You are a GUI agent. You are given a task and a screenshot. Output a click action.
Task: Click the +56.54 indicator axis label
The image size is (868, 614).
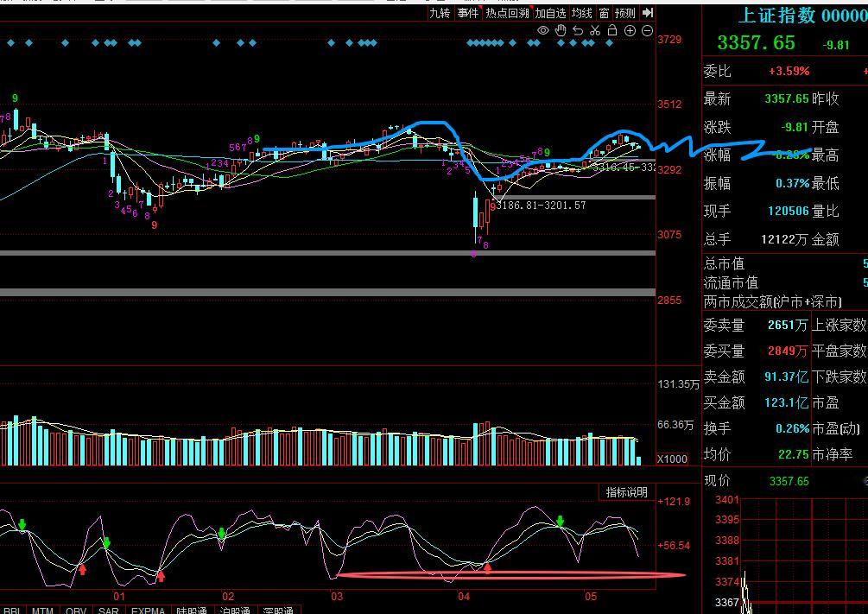click(x=674, y=546)
